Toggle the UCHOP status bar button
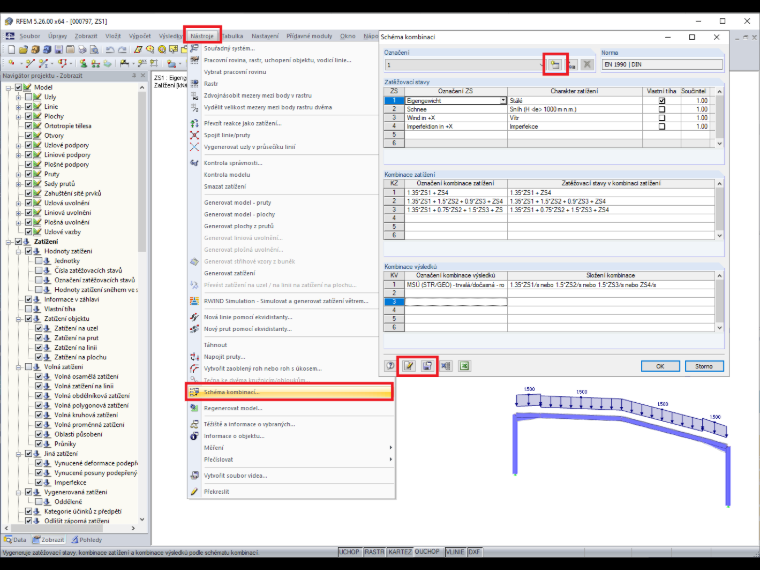 tap(349, 552)
